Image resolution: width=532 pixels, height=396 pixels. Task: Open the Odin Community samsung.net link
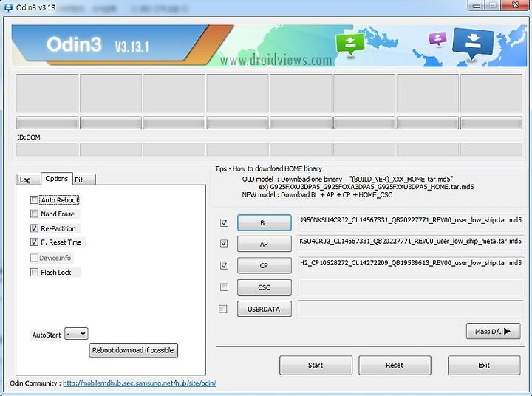pos(140,383)
